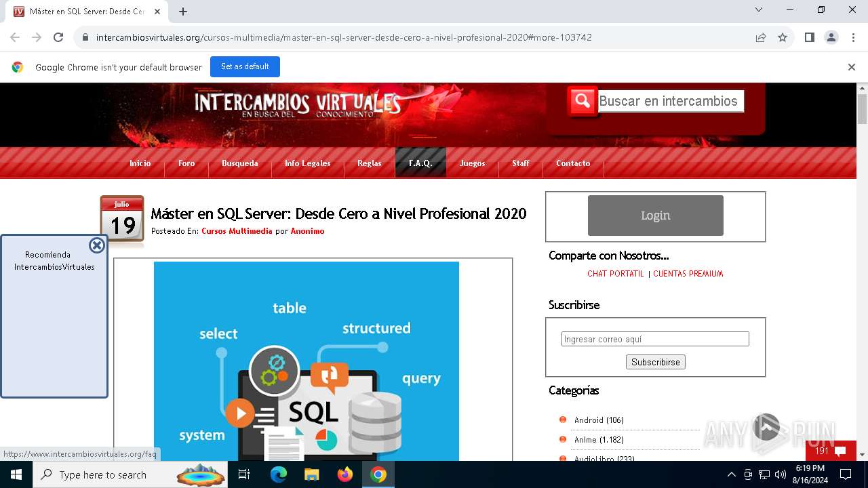Click the red search magnifier icon
Screen dimensions: 868x488
click(x=582, y=101)
